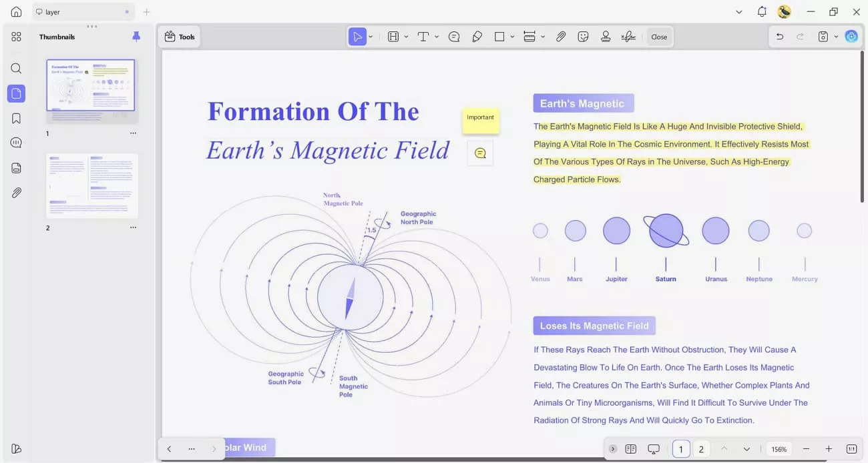Switch to the Tools tab
The width and height of the screenshot is (868, 463).
pos(179,37)
